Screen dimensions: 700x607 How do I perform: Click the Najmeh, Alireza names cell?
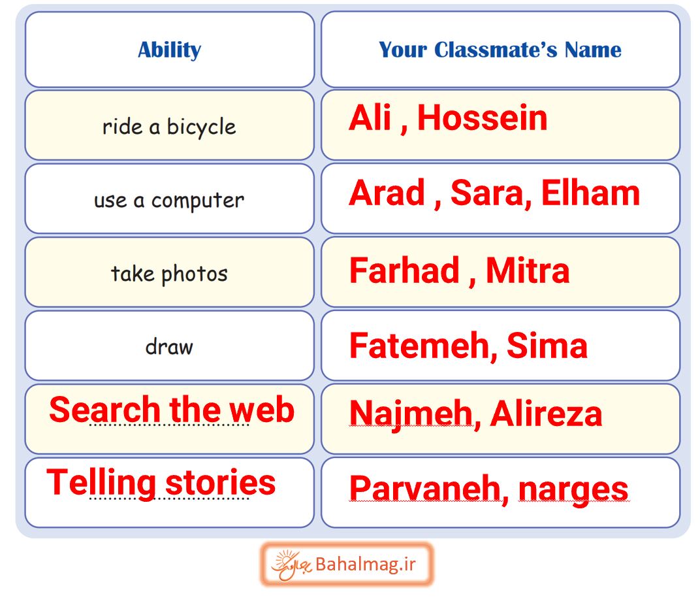500,419
